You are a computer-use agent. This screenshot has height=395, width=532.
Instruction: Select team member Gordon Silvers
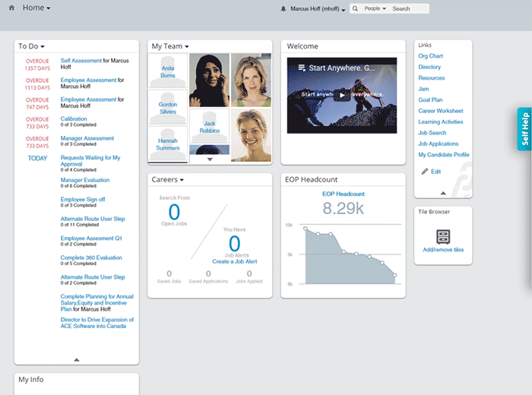[x=168, y=108]
